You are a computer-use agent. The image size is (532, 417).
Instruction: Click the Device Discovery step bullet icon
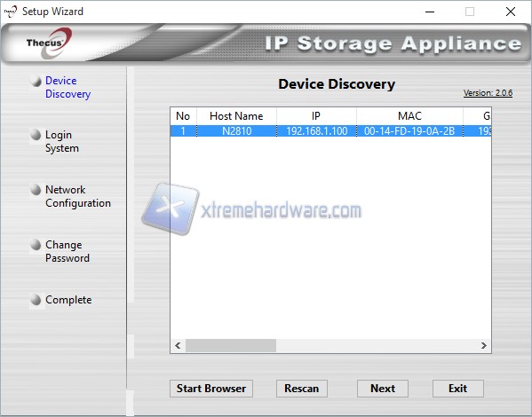pyautogui.click(x=36, y=81)
